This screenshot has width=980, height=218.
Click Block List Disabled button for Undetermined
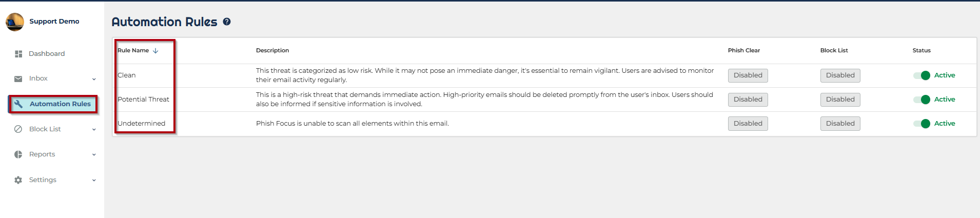(840, 124)
